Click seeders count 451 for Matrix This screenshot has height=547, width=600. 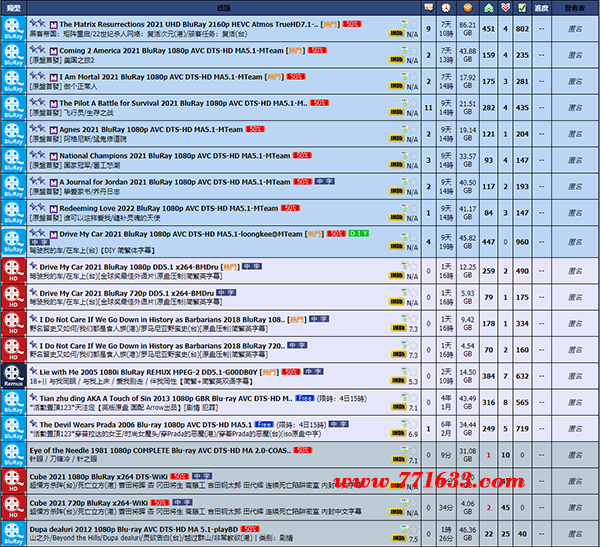pyautogui.click(x=488, y=29)
